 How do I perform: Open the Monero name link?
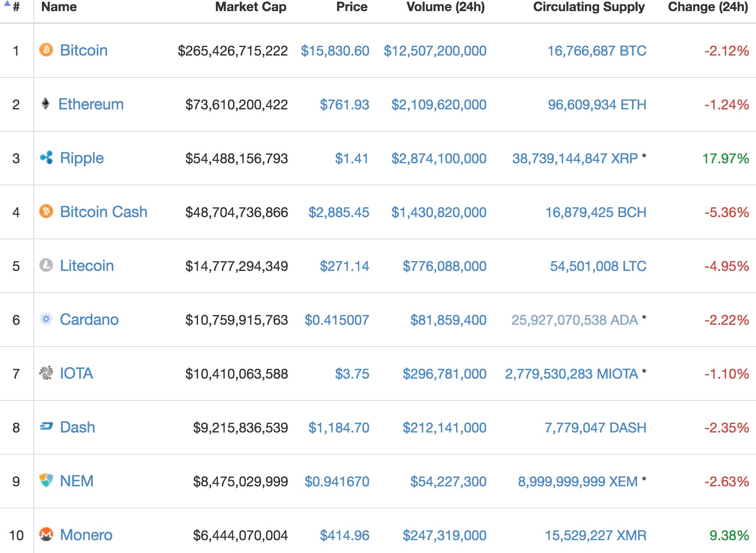pos(86,535)
